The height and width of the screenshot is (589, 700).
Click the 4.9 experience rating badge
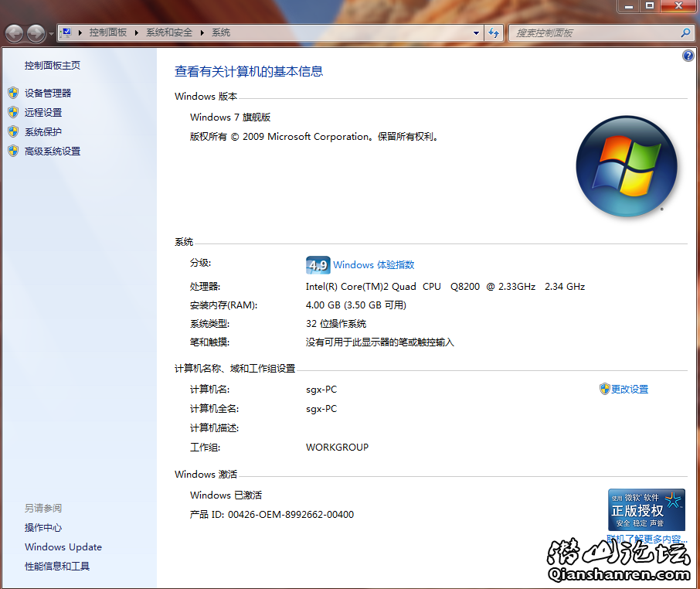(318, 265)
